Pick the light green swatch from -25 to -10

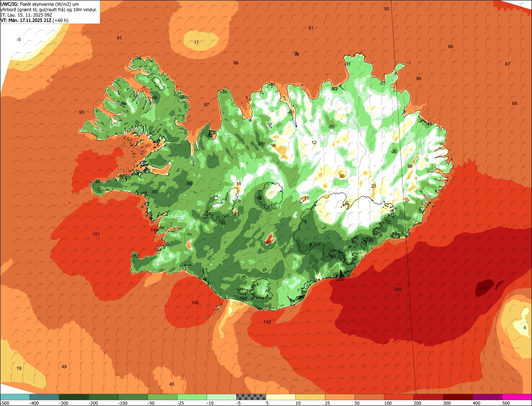tap(192, 397)
